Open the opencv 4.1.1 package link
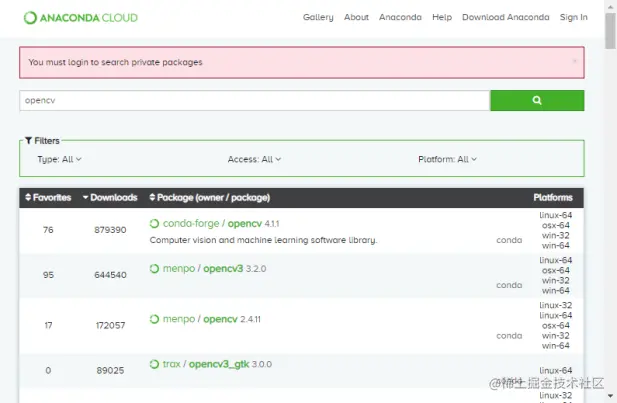The height and width of the screenshot is (403, 617). point(245,224)
